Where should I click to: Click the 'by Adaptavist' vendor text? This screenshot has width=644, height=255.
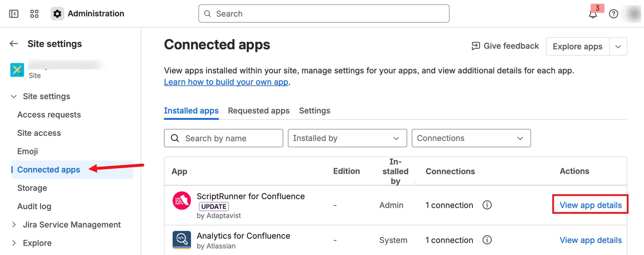pyautogui.click(x=219, y=216)
